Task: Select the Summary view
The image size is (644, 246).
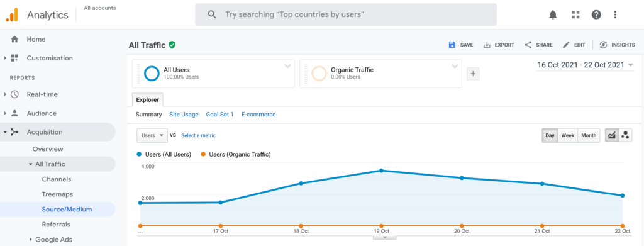Action: pyautogui.click(x=148, y=115)
